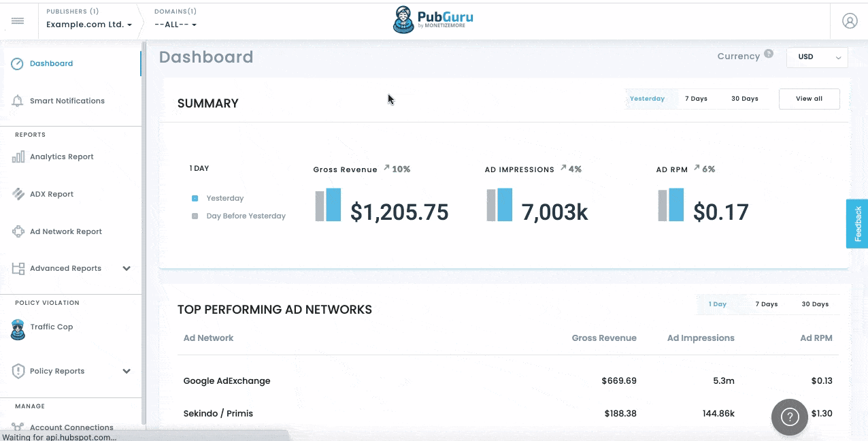This screenshot has width=868, height=441.
Task: Select the Ad Networks 30 Days tab
Action: pos(815,304)
